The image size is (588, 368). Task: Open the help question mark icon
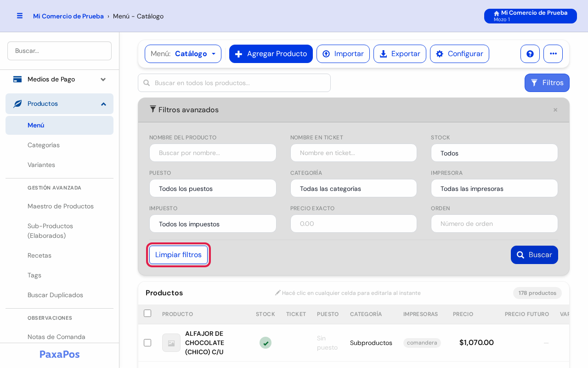coord(530,54)
